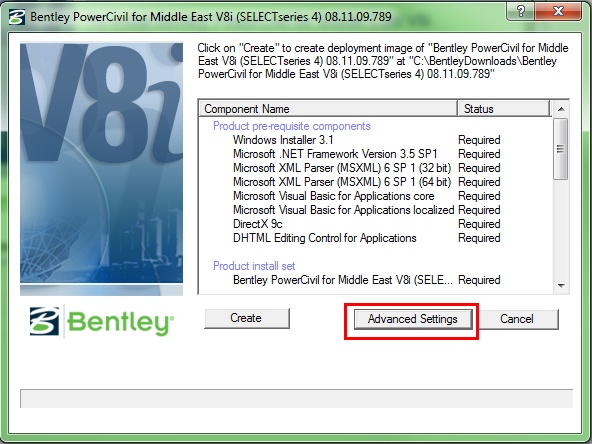Select Product pre-requisite components group
The width and height of the screenshot is (592, 444).
(291, 126)
